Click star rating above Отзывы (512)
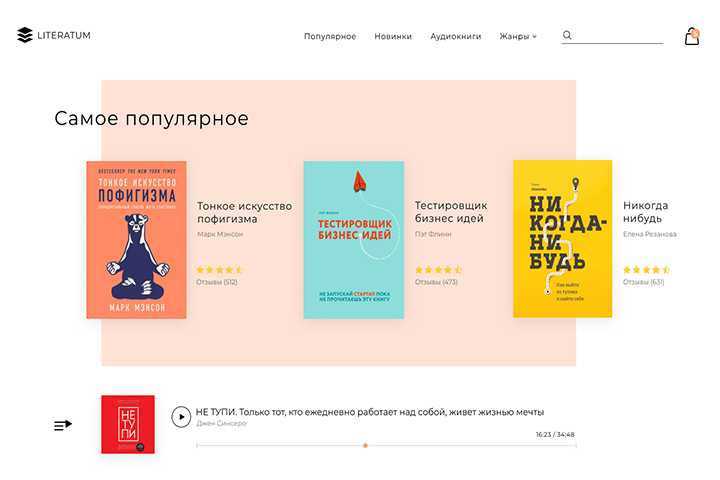Viewport: 720px width, 480px height. point(219,270)
